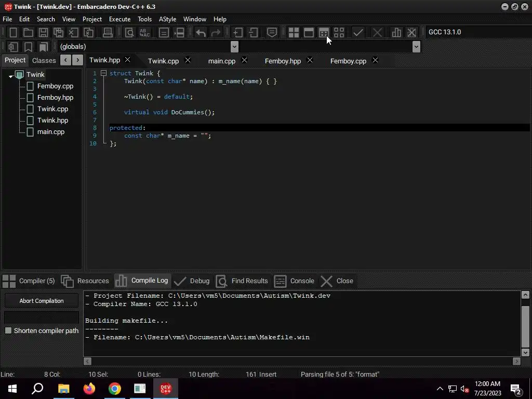Click the compile log scroll-down arrow
Viewport: 532px width, 399px height.
click(x=525, y=353)
